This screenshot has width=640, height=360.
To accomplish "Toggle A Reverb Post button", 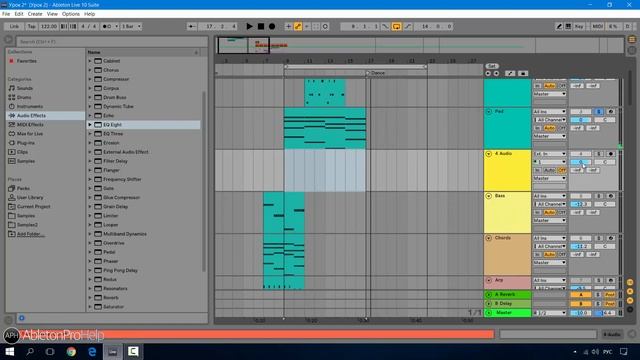I will tap(610, 295).
